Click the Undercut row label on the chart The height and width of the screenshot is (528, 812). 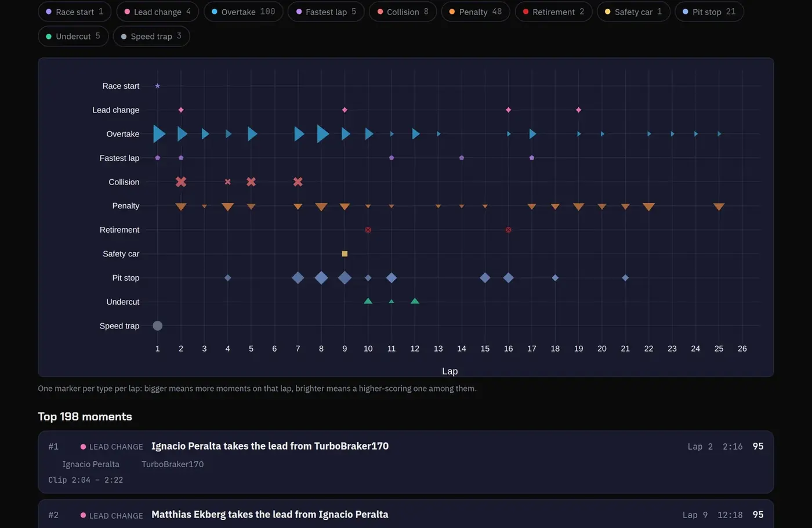[123, 302]
